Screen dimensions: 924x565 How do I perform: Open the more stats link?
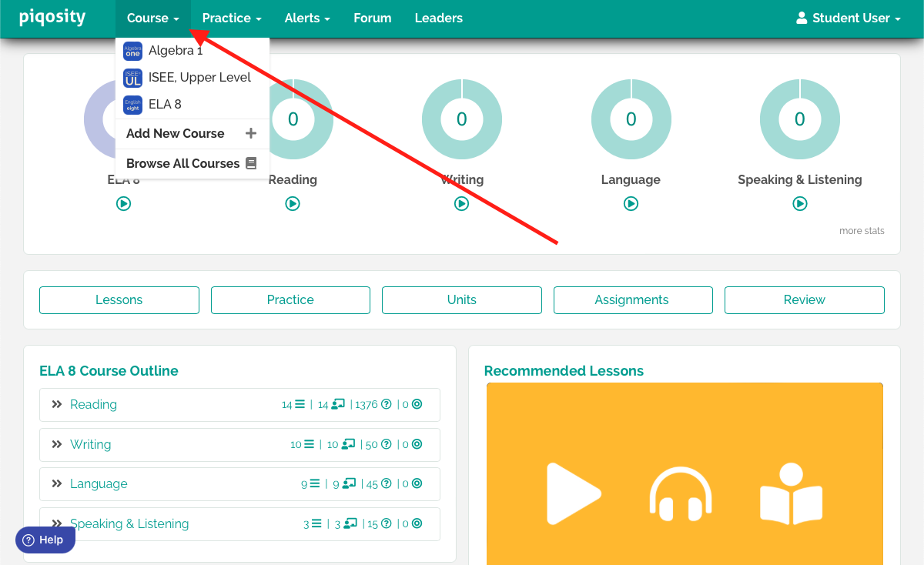(x=862, y=231)
